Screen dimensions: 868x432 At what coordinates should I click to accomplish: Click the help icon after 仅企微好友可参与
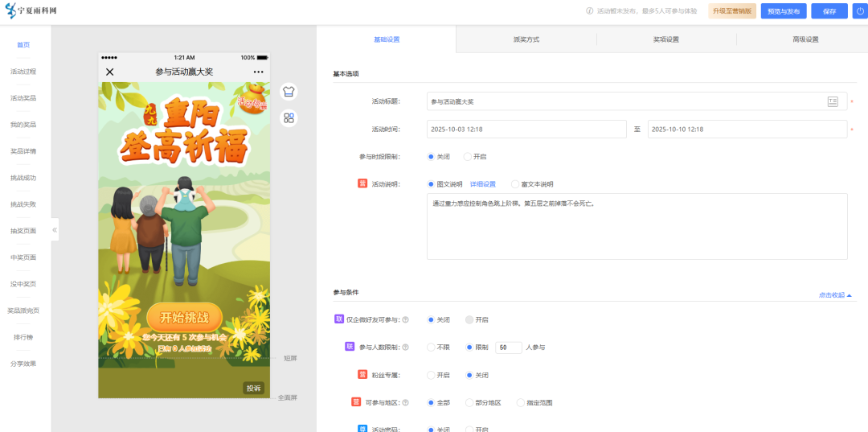(x=405, y=319)
